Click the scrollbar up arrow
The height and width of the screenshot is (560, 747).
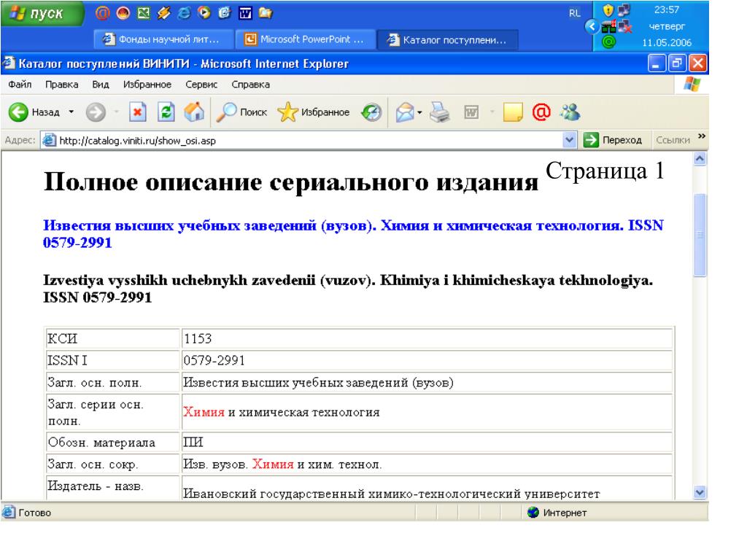tap(700, 158)
